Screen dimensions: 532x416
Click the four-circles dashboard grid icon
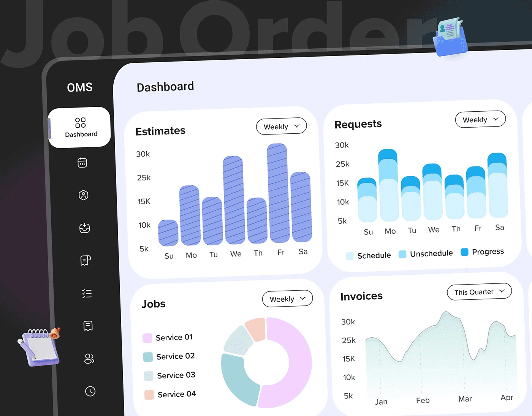tap(80, 123)
